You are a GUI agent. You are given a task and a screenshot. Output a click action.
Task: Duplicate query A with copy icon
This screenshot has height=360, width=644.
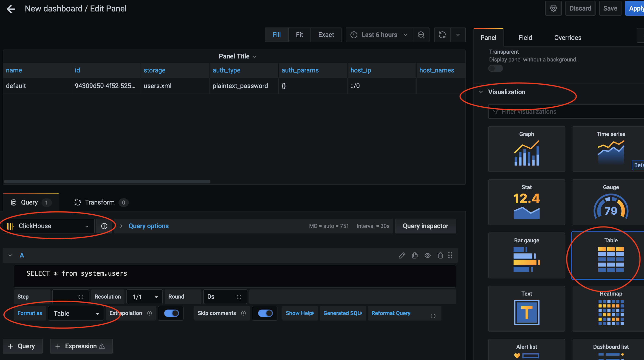click(415, 255)
